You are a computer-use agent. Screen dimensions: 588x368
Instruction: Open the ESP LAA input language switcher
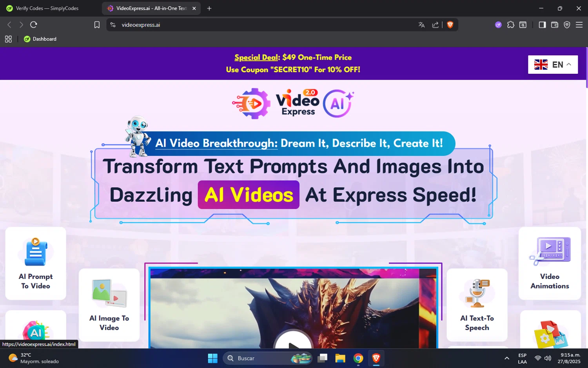[523, 358]
